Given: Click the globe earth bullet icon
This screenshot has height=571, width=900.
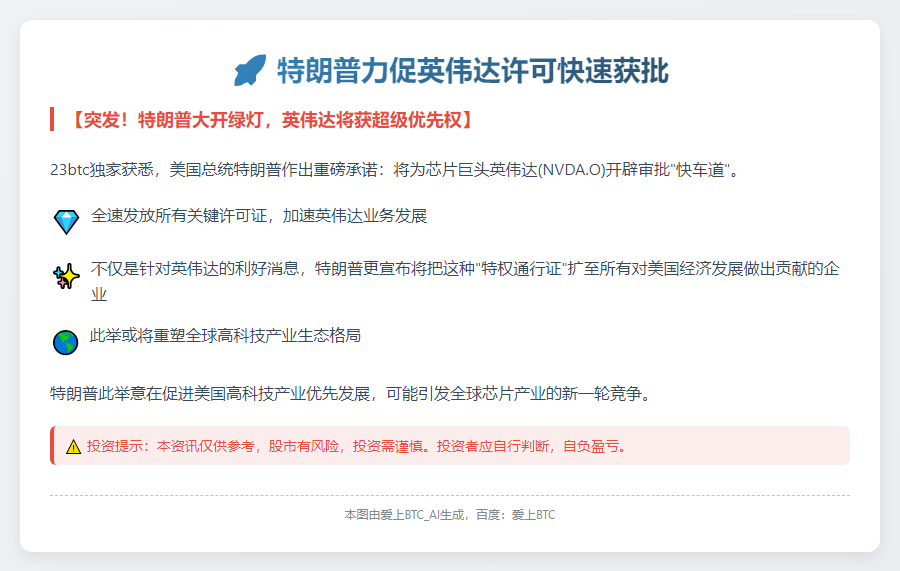Looking at the screenshot, I should point(65,343).
